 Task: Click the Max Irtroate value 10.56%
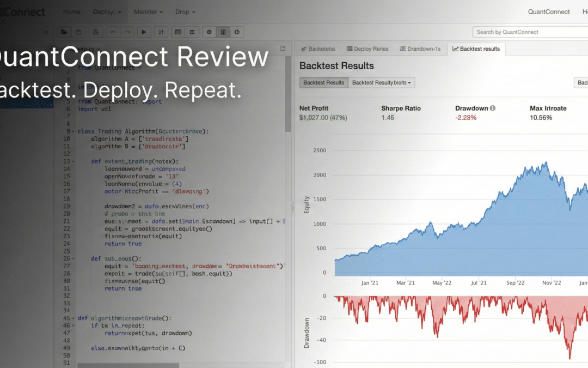541,118
